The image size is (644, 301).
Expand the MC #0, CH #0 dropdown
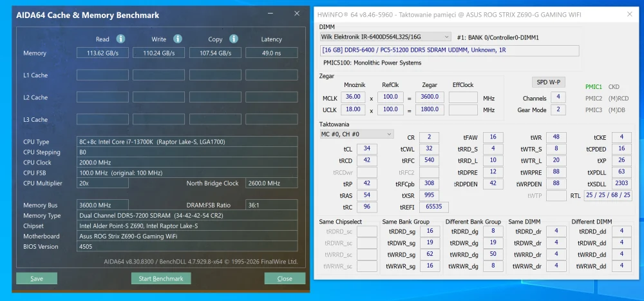357,134
